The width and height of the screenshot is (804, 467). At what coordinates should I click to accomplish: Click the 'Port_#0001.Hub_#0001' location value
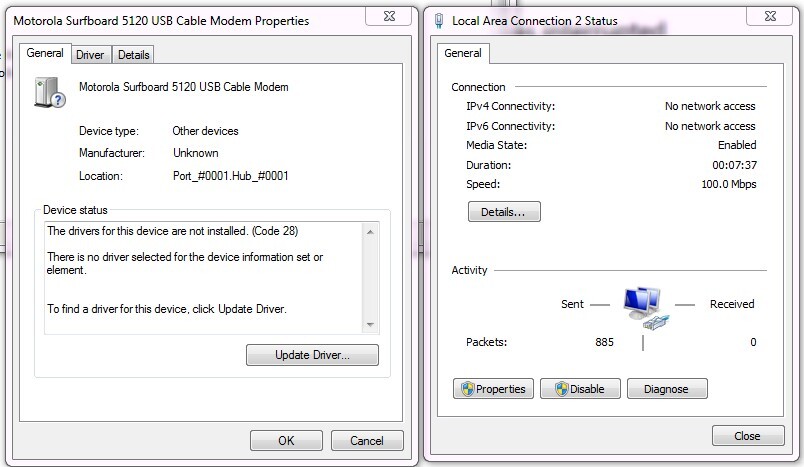click(231, 176)
